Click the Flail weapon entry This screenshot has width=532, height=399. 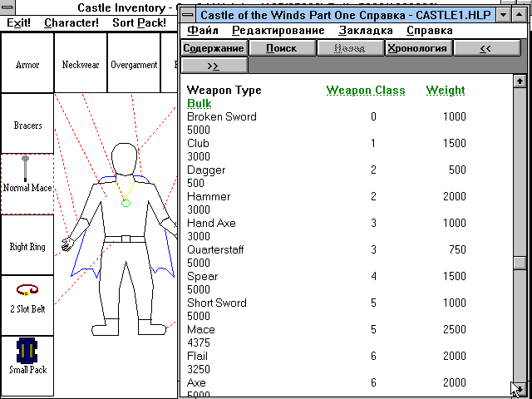197,356
